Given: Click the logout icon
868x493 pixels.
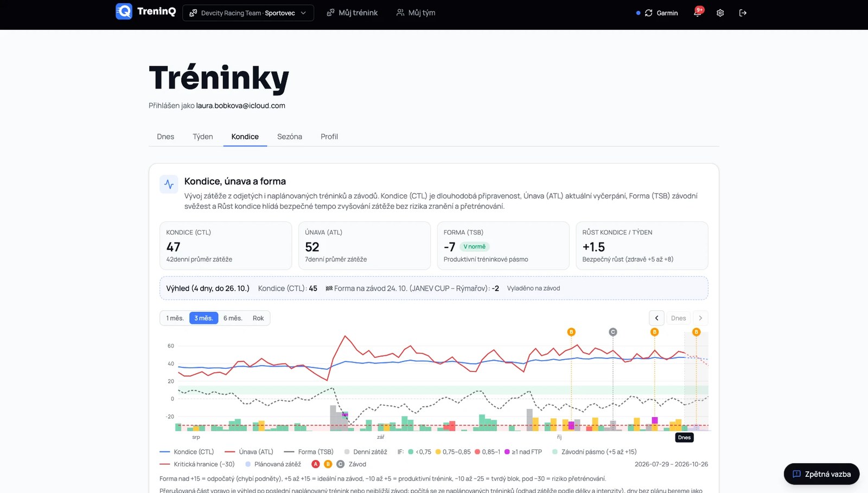Looking at the screenshot, I should click(x=743, y=13).
